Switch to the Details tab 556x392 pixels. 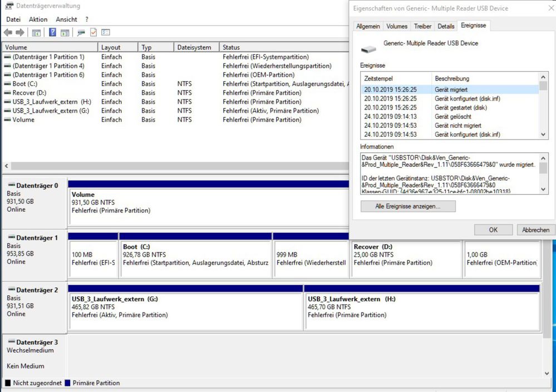446,26
